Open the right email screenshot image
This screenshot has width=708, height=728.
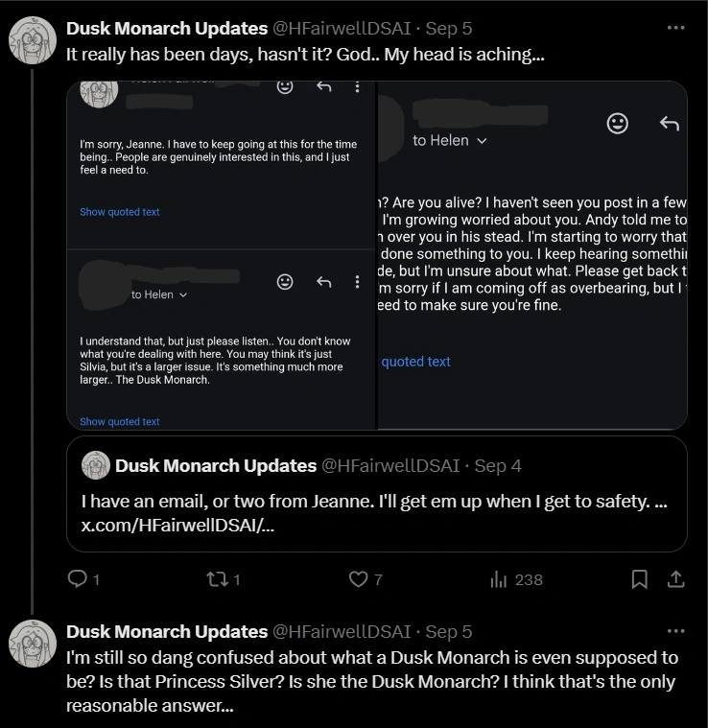532,255
